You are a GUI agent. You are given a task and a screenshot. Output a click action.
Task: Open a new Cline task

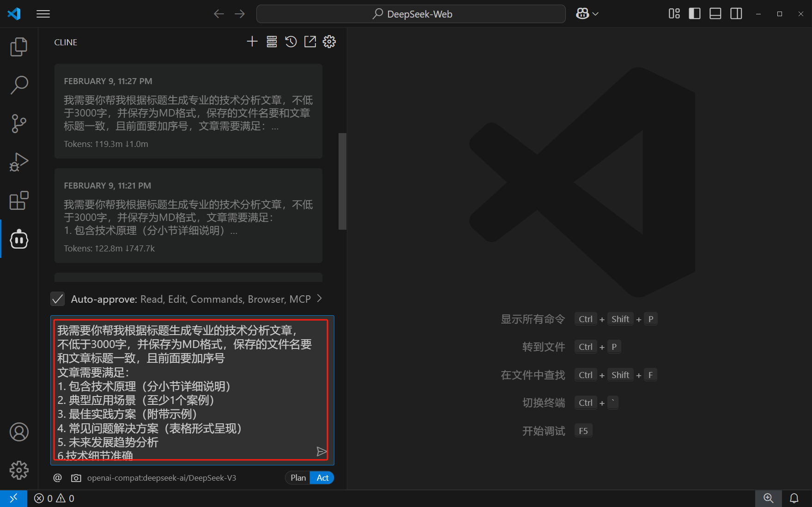pos(252,42)
